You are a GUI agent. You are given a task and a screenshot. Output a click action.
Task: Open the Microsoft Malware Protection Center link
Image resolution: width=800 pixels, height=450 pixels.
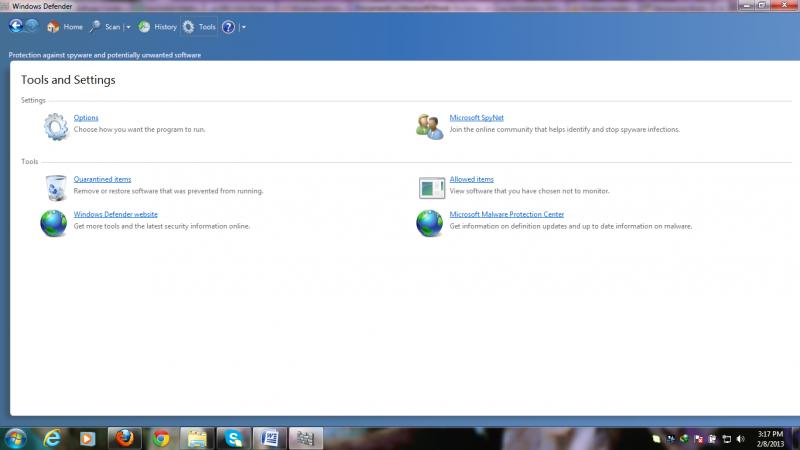[x=506, y=214]
